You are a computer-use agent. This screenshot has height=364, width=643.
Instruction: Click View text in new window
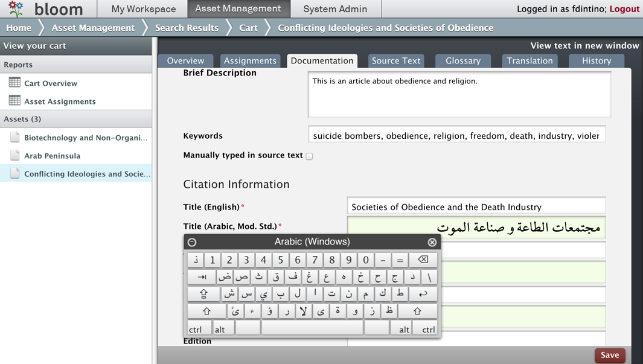point(584,46)
